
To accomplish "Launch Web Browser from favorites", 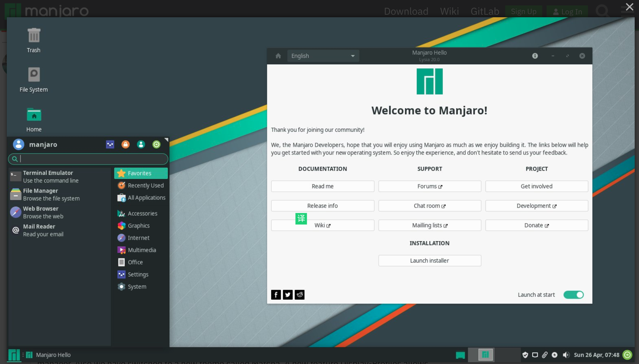I will (x=60, y=212).
